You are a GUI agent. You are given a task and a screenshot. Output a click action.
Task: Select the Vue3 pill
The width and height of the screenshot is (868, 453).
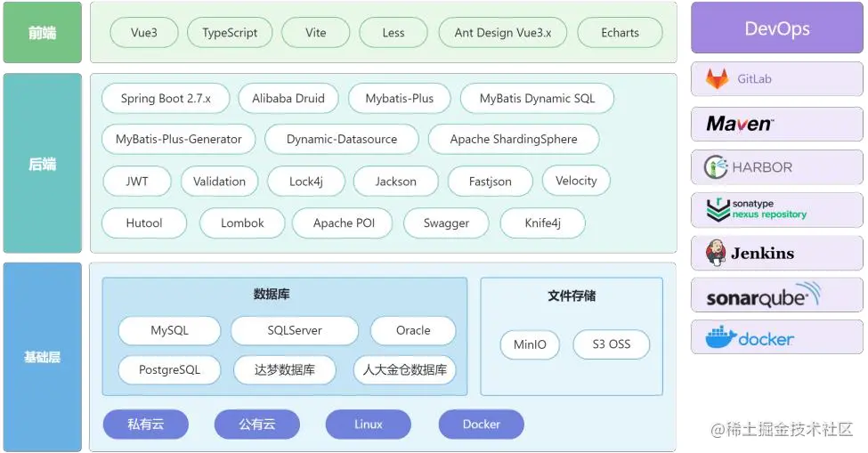(144, 33)
